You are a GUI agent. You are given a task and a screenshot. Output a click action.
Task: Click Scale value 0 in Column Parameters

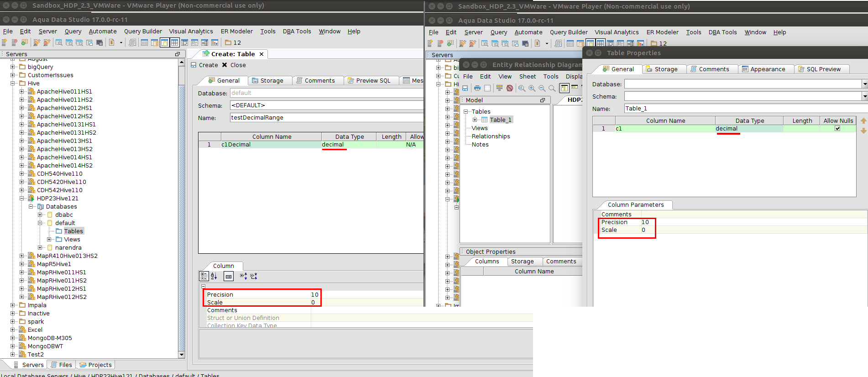[x=643, y=230]
